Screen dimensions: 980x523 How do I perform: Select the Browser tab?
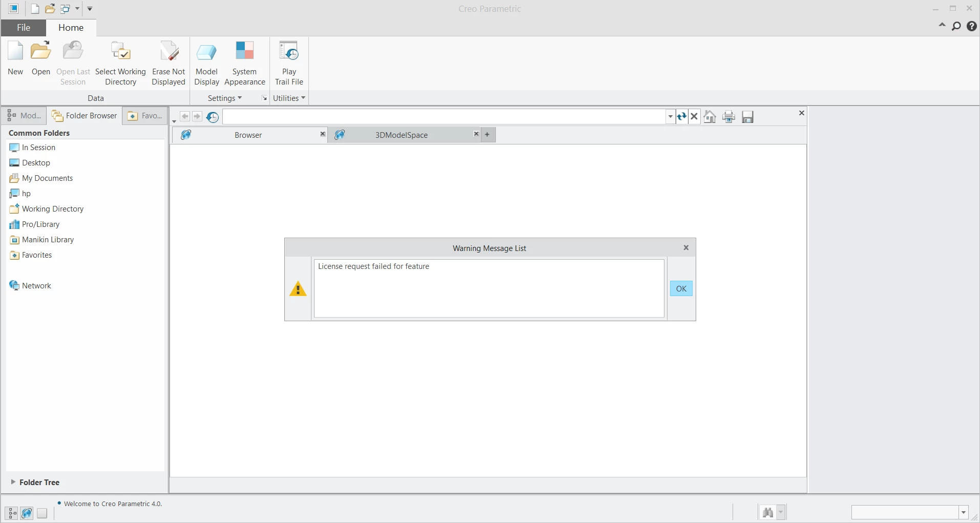coord(248,135)
